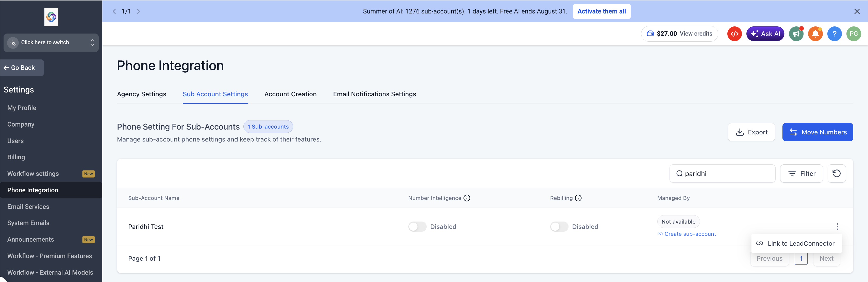Click the $27.00 View credits button
Image resolution: width=868 pixels, height=282 pixels.
point(679,34)
